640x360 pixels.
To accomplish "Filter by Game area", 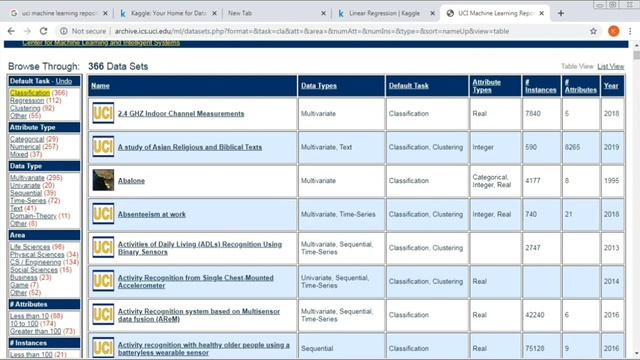I will [x=19, y=285].
